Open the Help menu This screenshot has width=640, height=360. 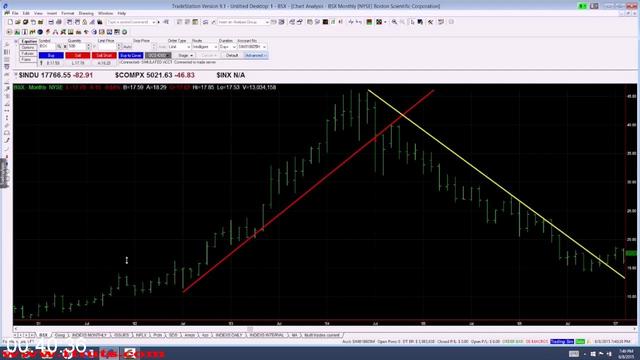[x=122, y=13]
